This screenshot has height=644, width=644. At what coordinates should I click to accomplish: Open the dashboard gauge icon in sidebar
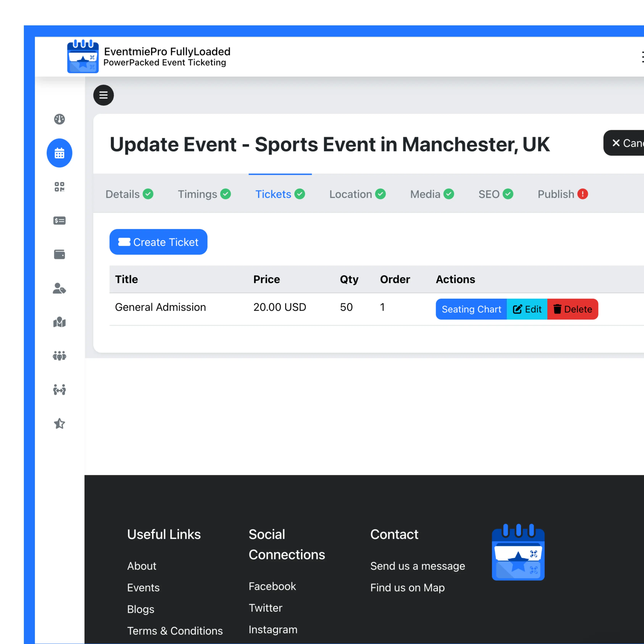click(x=59, y=119)
